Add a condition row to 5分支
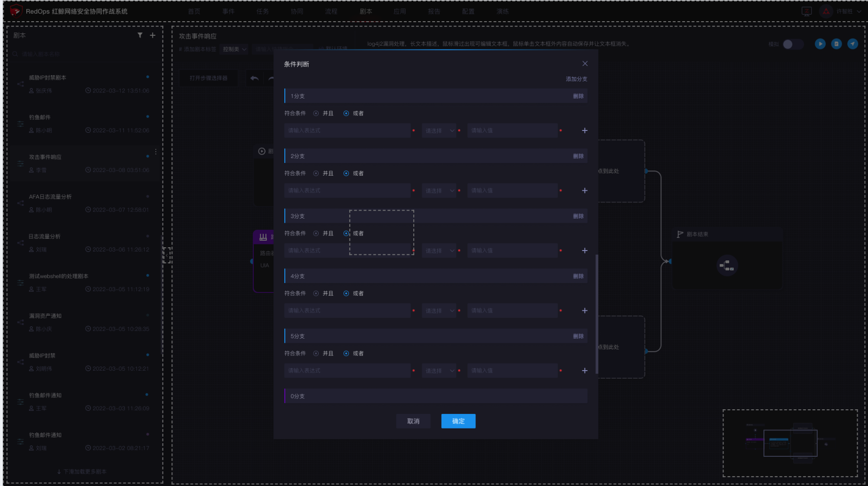 [585, 371]
